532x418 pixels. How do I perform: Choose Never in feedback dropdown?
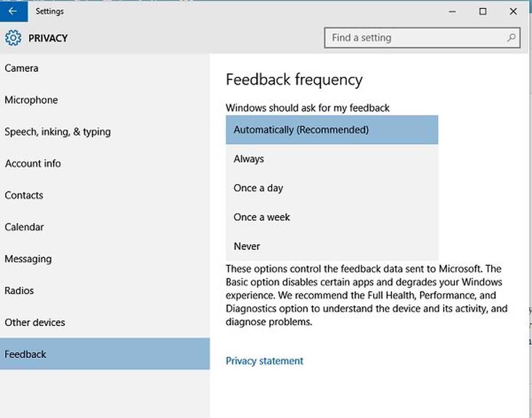(332, 246)
